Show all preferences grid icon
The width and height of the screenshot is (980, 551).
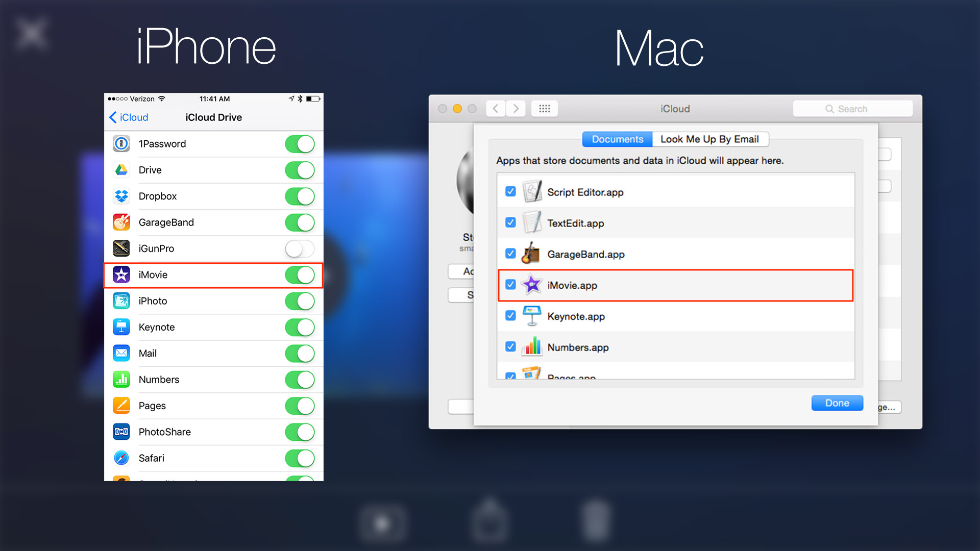tap(545, 109)
